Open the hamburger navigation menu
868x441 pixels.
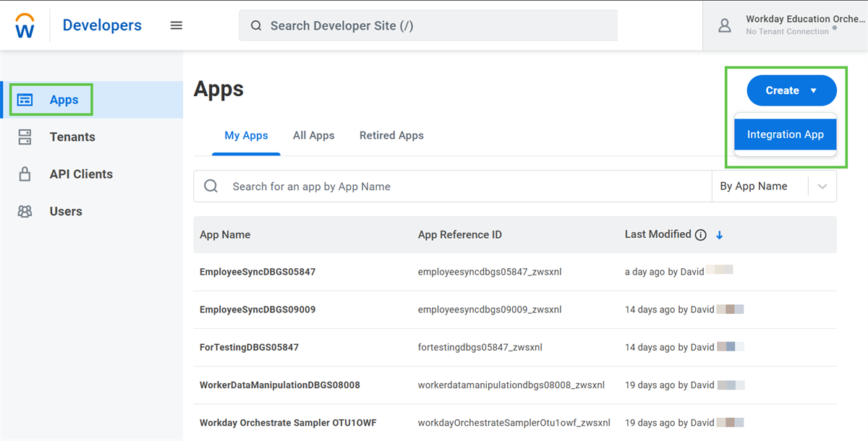tap(176, 25)
